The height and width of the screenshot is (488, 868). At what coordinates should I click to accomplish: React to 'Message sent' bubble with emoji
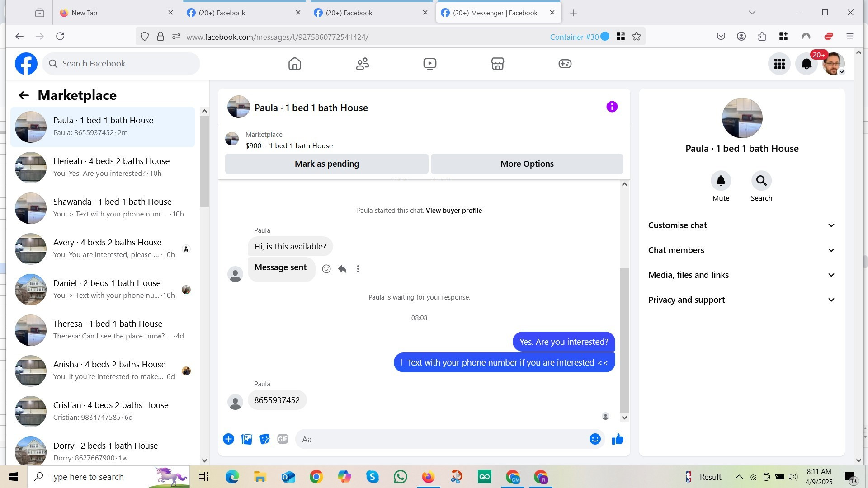326,269
